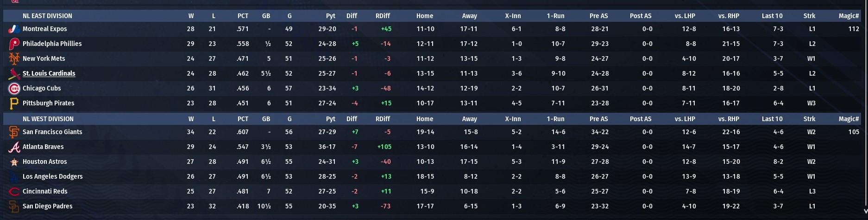
Task: Click the San Francisco Giants logo
Action: [14, 132]
